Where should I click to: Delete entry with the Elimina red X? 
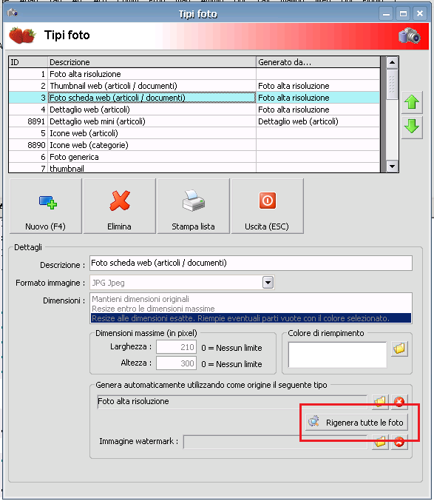[120, 206]
